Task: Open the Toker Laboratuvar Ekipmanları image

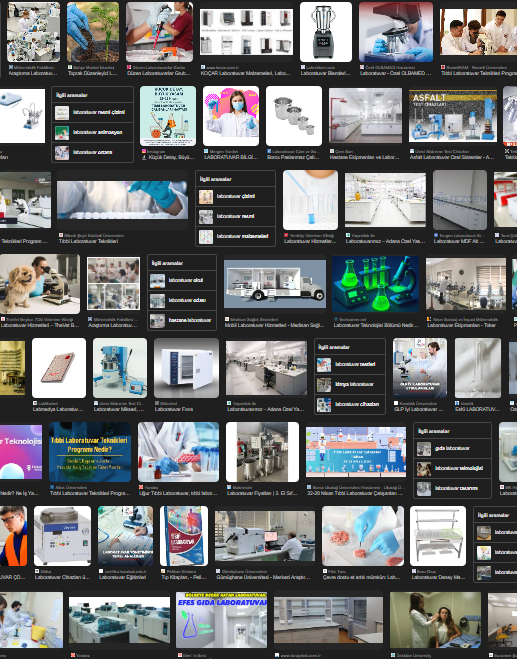Action: click(x=466, y=284)
